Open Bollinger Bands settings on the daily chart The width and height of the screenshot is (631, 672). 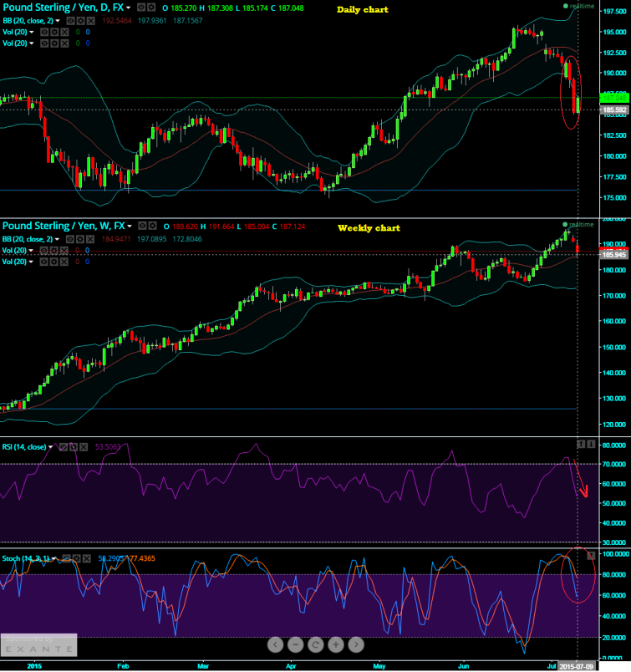(x=80, y=21)
